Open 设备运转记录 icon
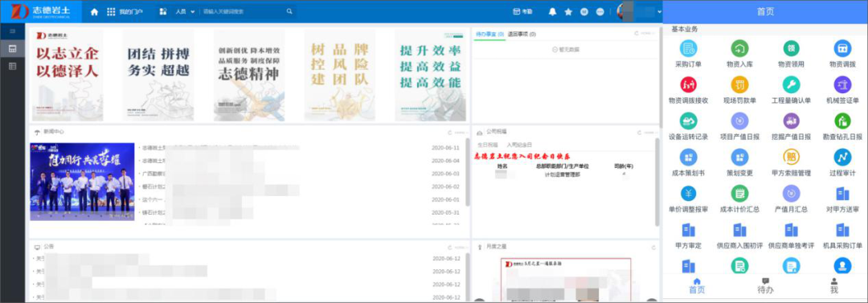 point(688,121)
